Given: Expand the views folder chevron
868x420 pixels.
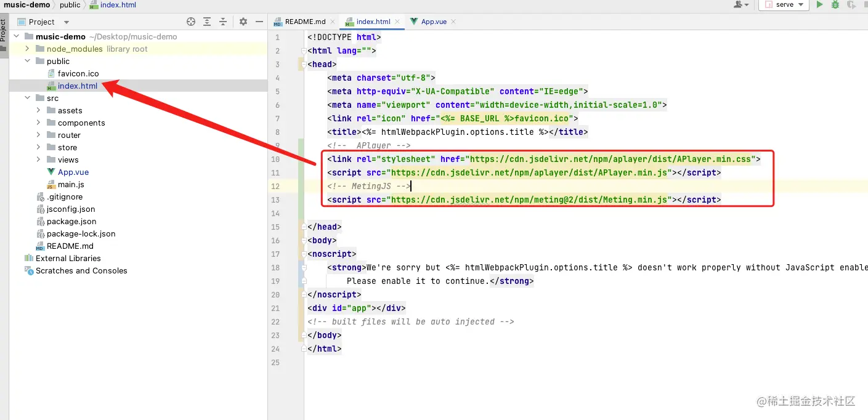Looking at the screenshot, I should click(38, 160).
